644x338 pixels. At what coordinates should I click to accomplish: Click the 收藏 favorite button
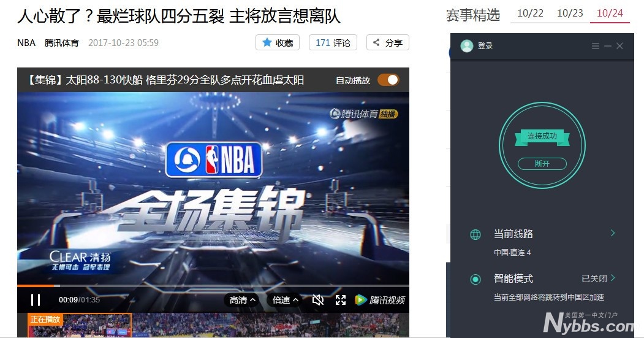(x=278, y=42)
